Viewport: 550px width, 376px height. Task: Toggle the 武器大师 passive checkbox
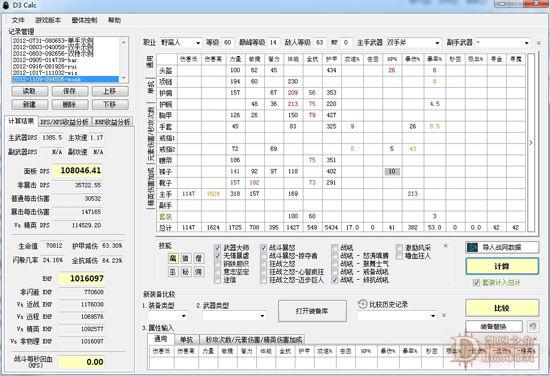(x=217, y=248)
